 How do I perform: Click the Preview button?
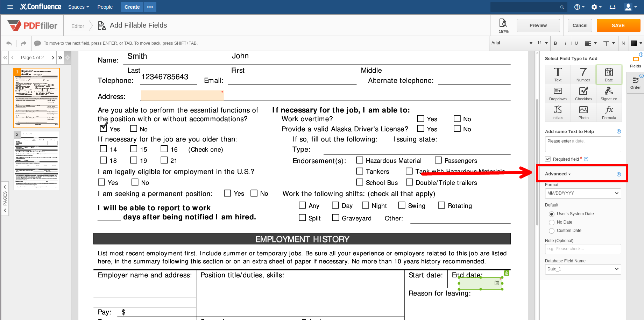pyautogui.click(x=538, y=26)
